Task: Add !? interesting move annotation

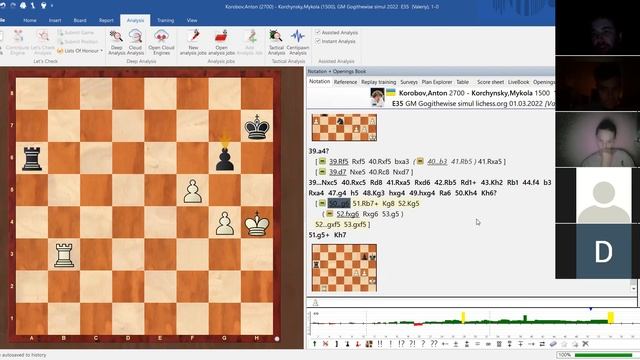Action: (401, 344)
